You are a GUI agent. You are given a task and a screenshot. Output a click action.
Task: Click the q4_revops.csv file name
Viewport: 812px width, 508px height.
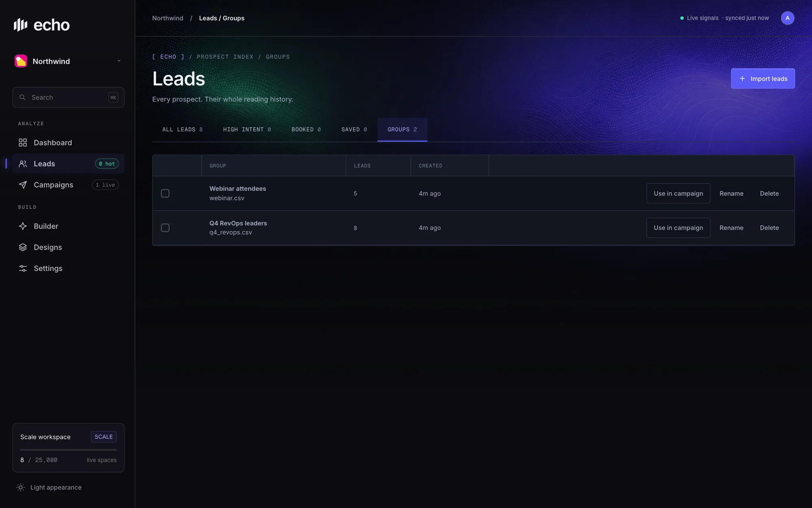(x=231, y=232)
